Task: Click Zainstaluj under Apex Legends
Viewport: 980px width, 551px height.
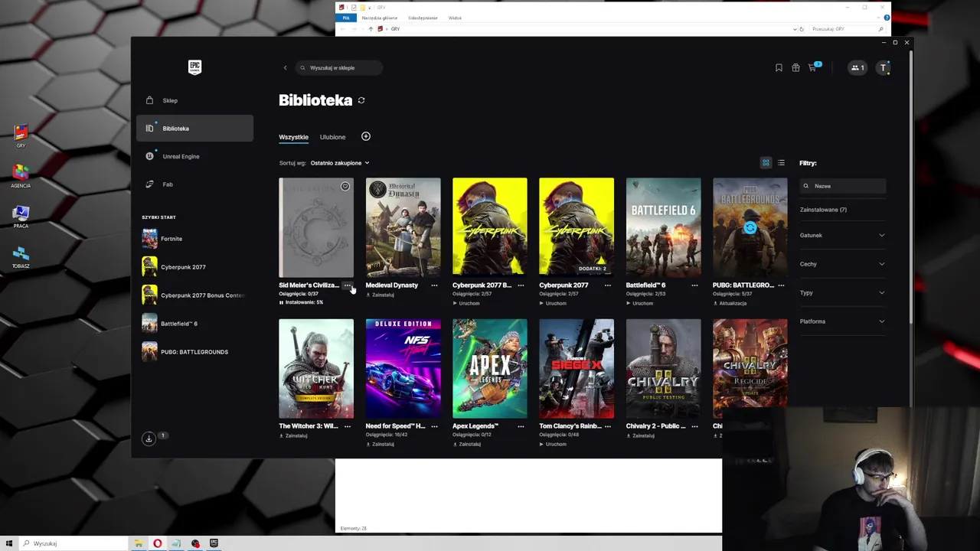Action: click(x=466, y=444)
